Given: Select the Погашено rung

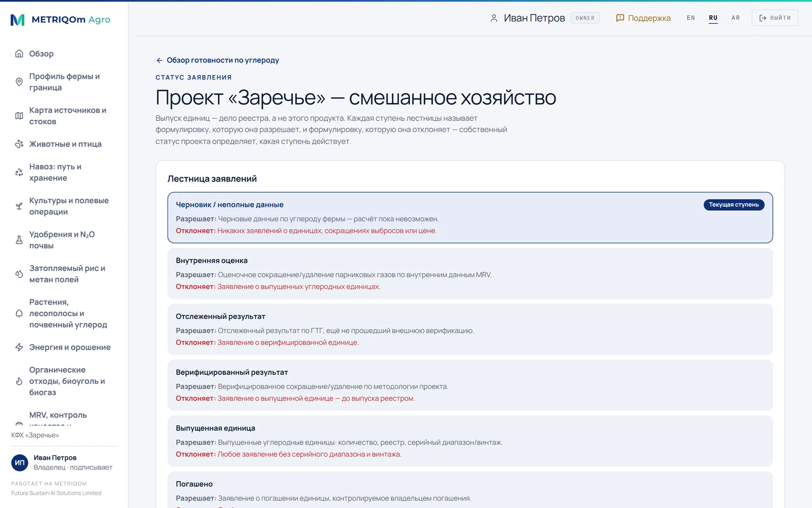Looking at the screenshot, I should coord(470,490).
